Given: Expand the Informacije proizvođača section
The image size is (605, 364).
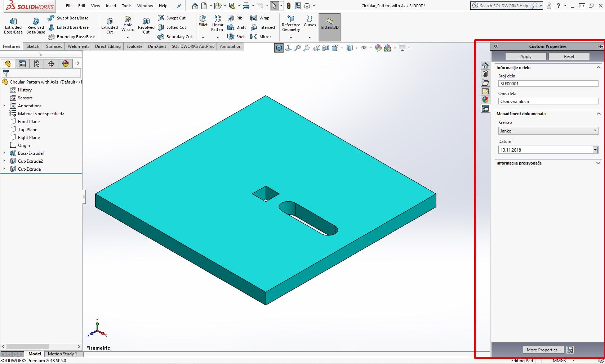Looking at the screenshot, I should (x=598, y=163).
